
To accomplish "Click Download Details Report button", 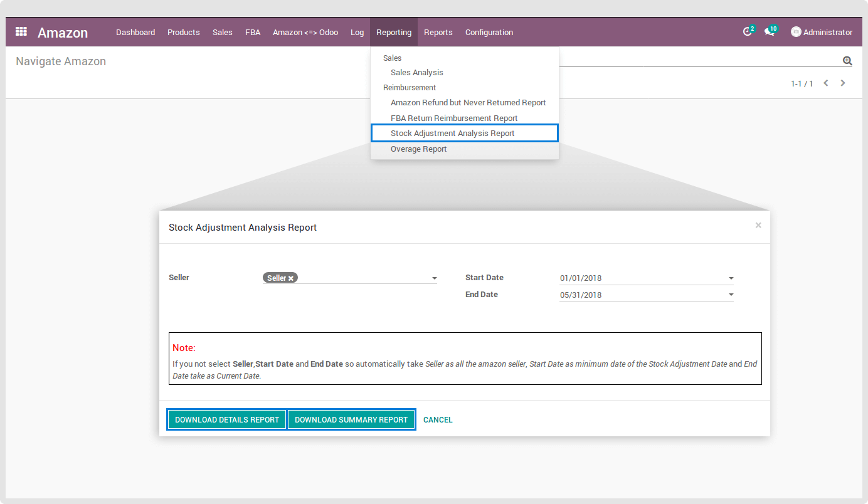I will point(227,420).
